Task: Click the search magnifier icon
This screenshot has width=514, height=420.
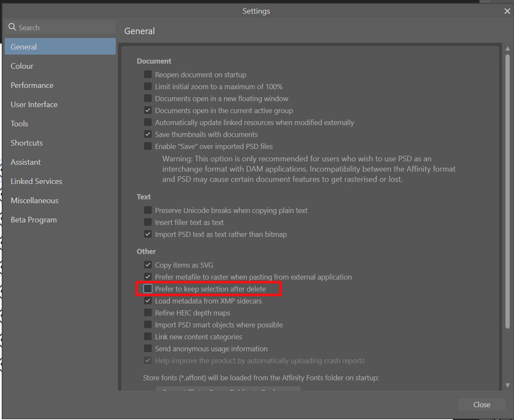Action: tap(12, 27)
